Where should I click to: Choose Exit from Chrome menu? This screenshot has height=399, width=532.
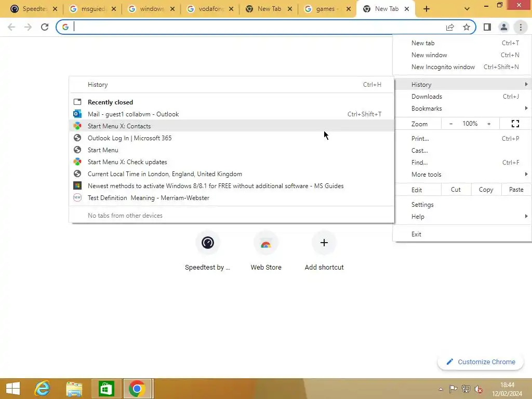click(x=462, y=234)
